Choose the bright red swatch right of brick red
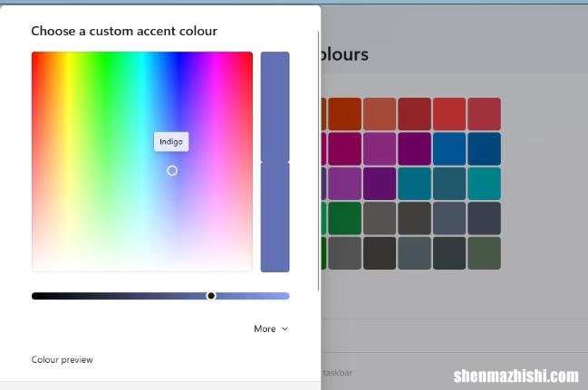 pyautogui.click(x=449, y=114)
